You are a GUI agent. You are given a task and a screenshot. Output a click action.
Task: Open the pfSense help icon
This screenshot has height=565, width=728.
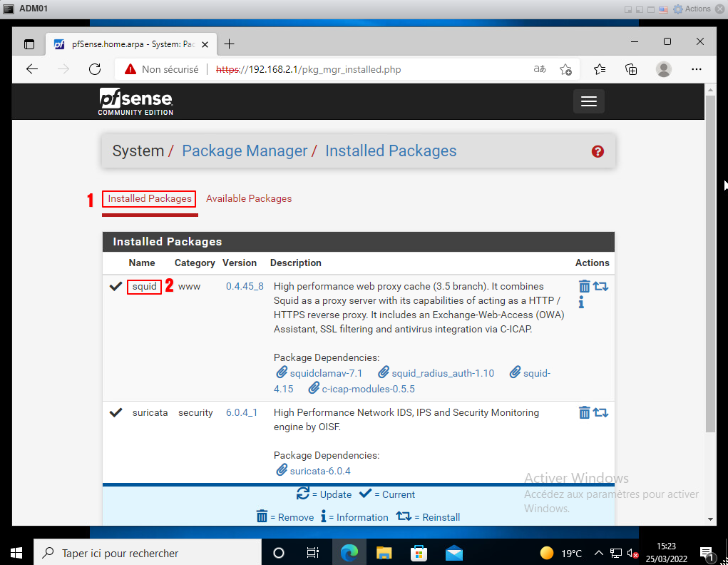coord(598,151)
